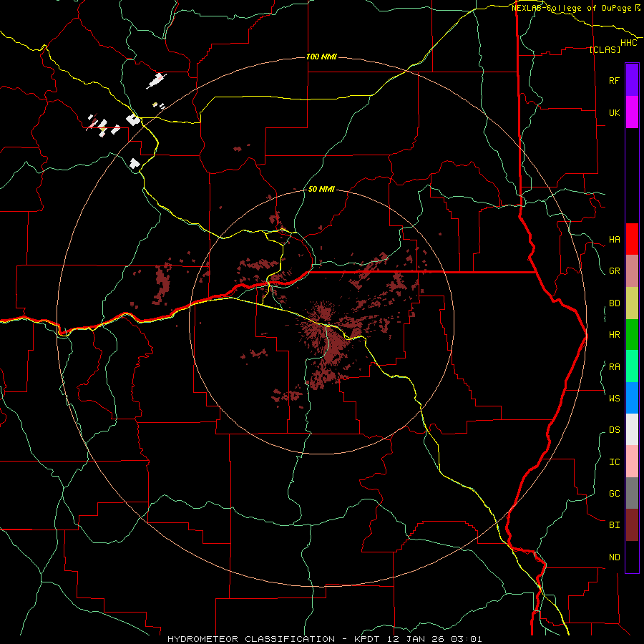Click the light pink IC legend color swatch
Viewport: 644px width, 644px height.
pos(632,462)
